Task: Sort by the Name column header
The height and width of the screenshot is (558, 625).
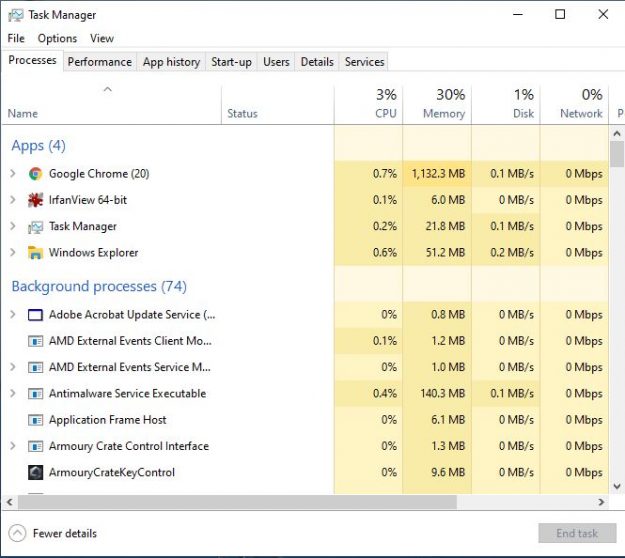Action: 112,105
